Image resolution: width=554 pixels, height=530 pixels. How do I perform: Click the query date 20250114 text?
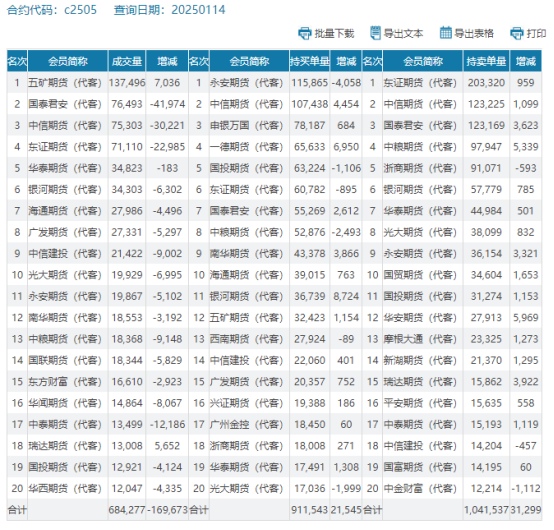[x=198, y=10]
